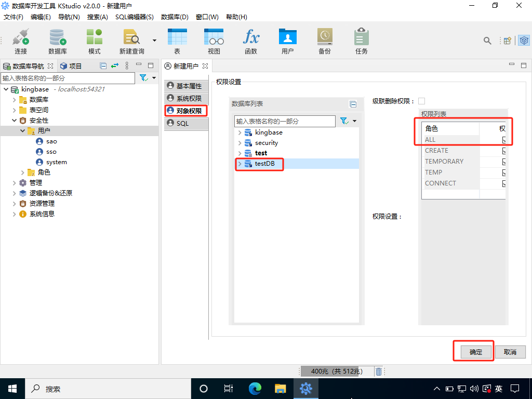The image size is (532, 399).
Task: Expand the 管理 node in navigator
Action: coord(14,183)
